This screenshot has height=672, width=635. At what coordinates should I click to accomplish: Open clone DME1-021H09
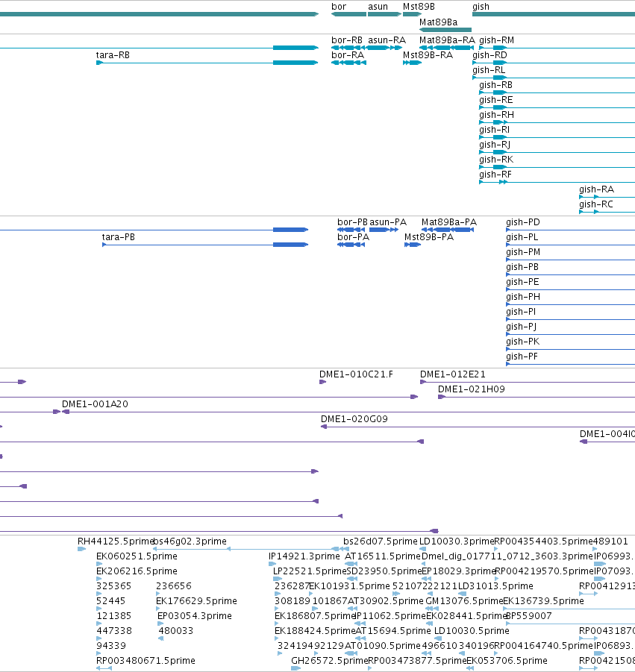(x=471, y=389)
